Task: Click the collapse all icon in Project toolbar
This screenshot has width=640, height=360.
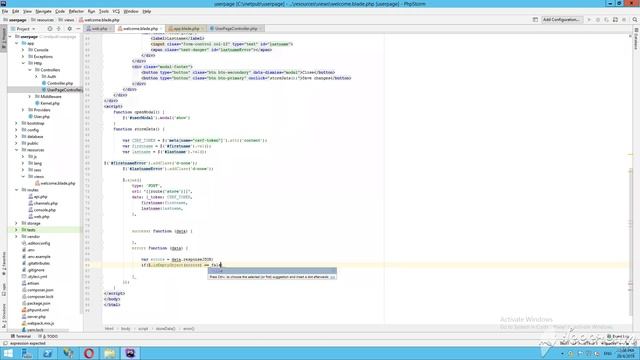Action: [59, 29]
